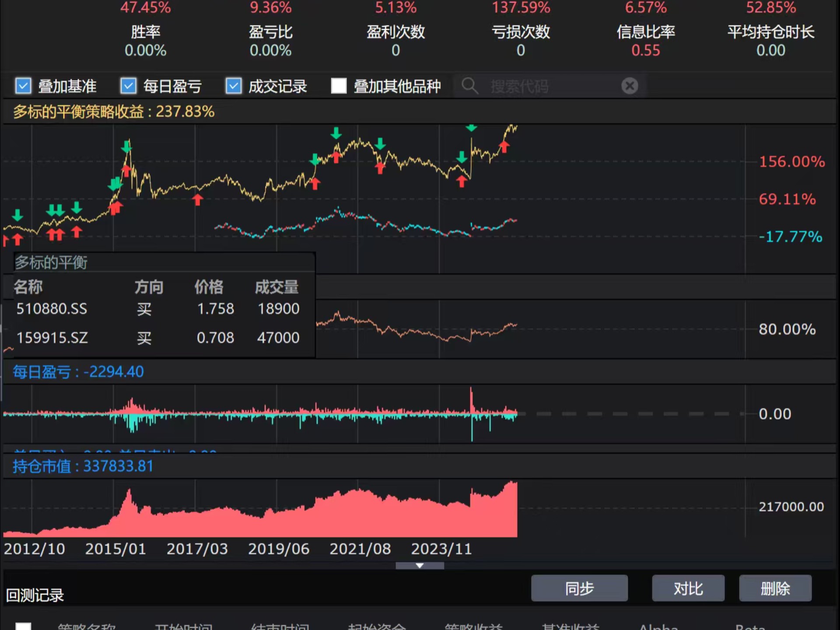Enable the 叠加其他品种 checkbox
Viewport: 840px width, 630px height.
coord(339,86)
